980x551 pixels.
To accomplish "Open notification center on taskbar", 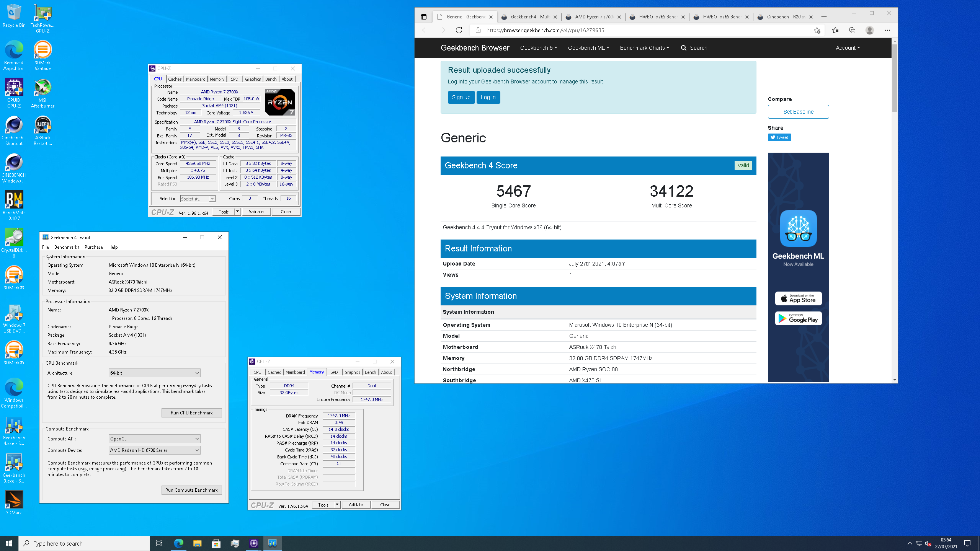I will coord(967,543).
